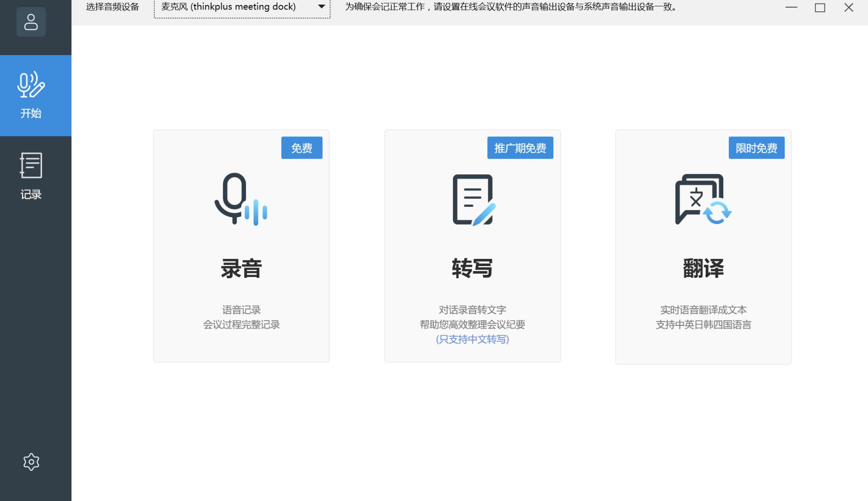Open real-time translation from the 翻译 card

[x=703, y=246]
